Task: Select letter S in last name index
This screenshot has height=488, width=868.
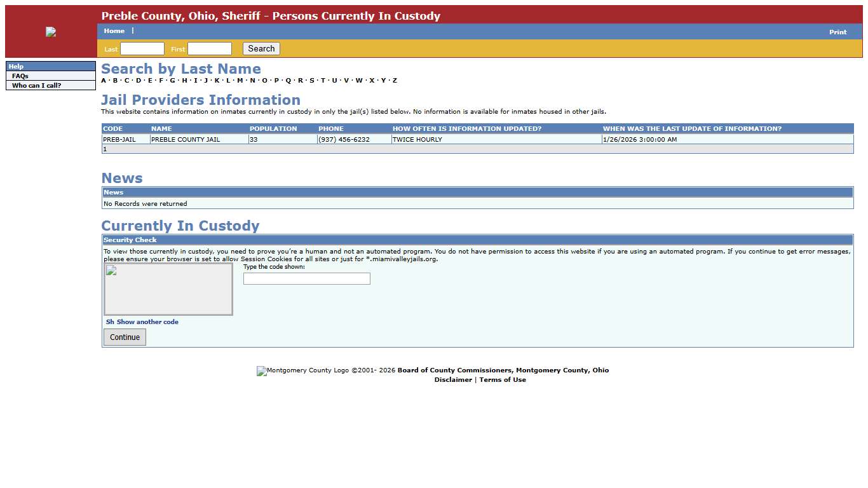Action: click(x=311, y=81)
